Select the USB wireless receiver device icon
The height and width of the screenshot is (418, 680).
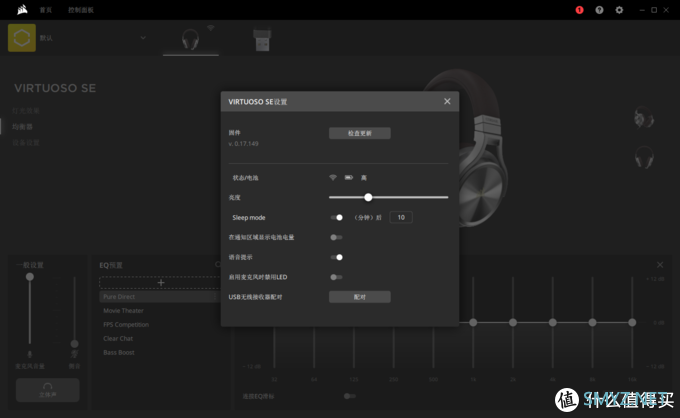262,39
